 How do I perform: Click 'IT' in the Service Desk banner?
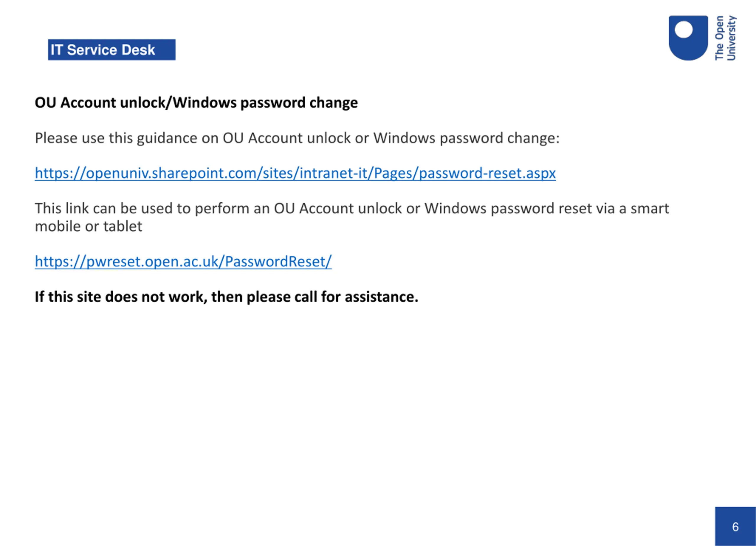click(56, 50)
